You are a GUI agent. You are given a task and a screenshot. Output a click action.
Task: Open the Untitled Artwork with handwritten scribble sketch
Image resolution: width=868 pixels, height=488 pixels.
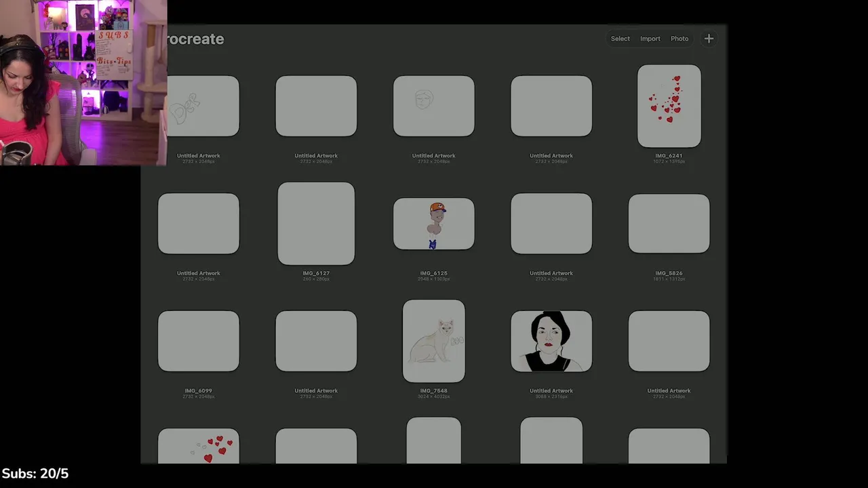(203, 106)
